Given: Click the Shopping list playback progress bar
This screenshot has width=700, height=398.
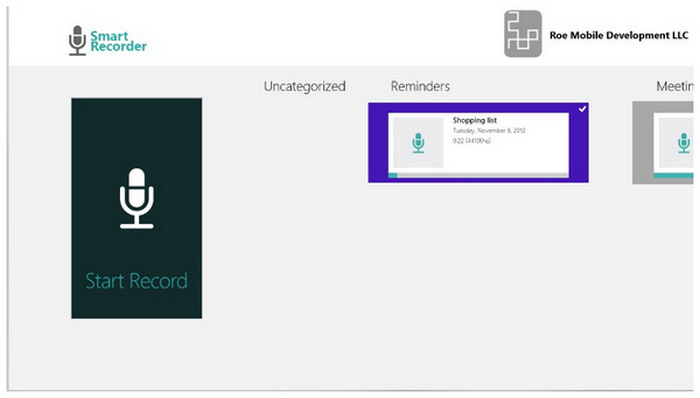Looking at the screenshot, I should (x=479, y=175).
